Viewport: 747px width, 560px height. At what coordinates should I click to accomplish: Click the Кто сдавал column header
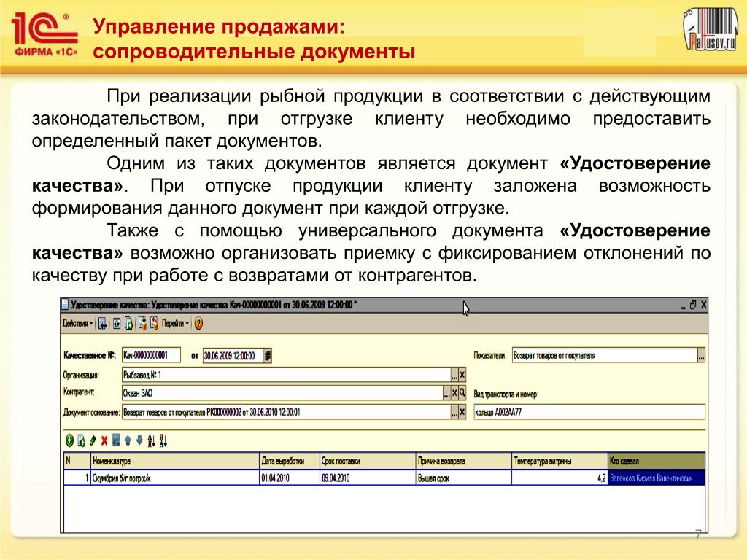point(657,461)
